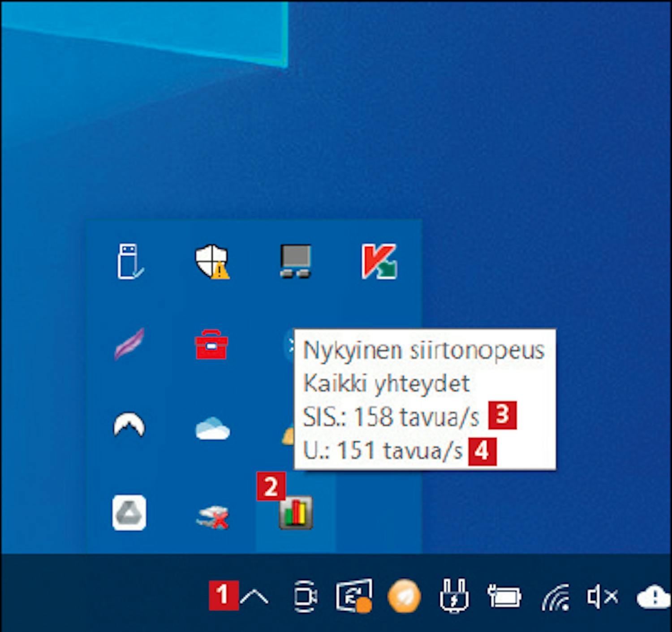Open the red toolbox tray icon
The image size is (672, 632).
point(211,344)
